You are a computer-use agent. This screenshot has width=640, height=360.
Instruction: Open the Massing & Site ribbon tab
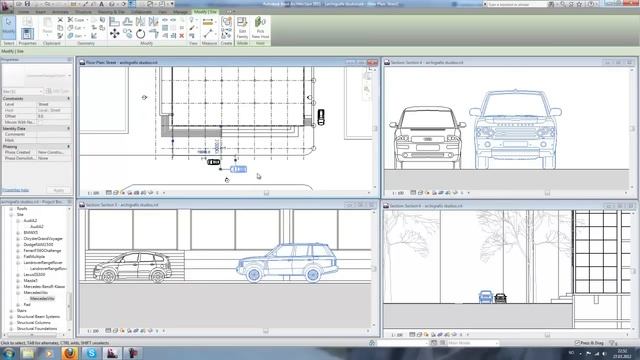tap(111, 12)
